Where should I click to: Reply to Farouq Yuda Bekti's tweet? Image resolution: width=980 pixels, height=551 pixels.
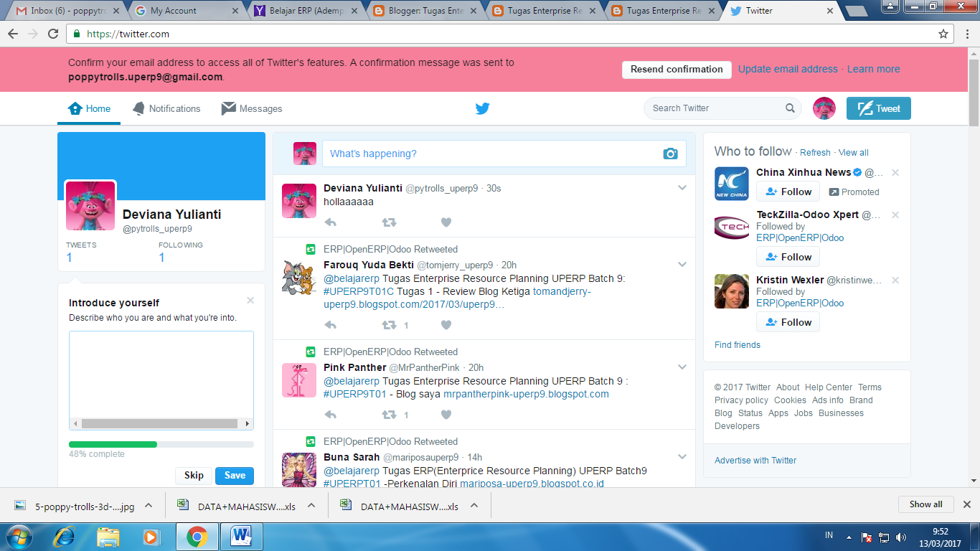pyautogui.click(x=331, y=325)
